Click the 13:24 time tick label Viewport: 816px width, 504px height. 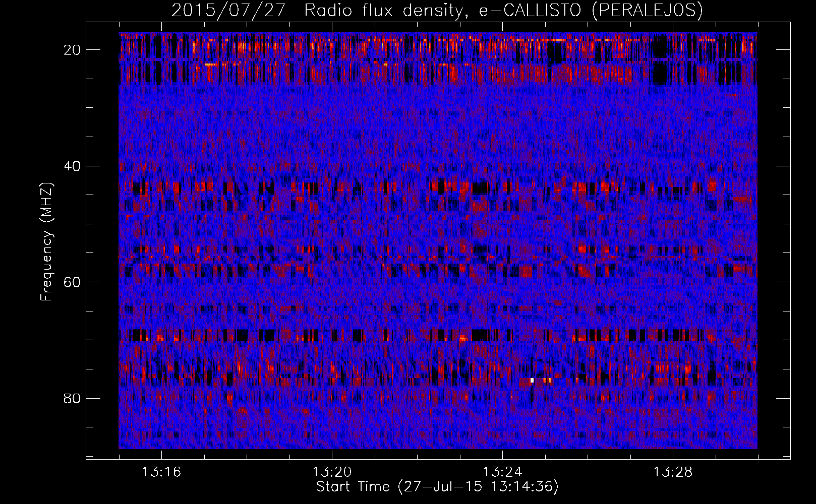(502, 472)
